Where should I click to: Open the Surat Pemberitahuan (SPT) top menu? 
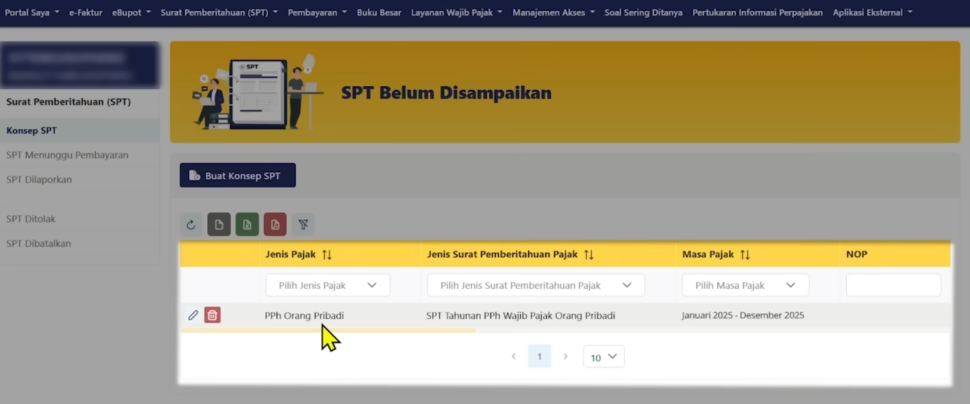click(x=215, y=13)
